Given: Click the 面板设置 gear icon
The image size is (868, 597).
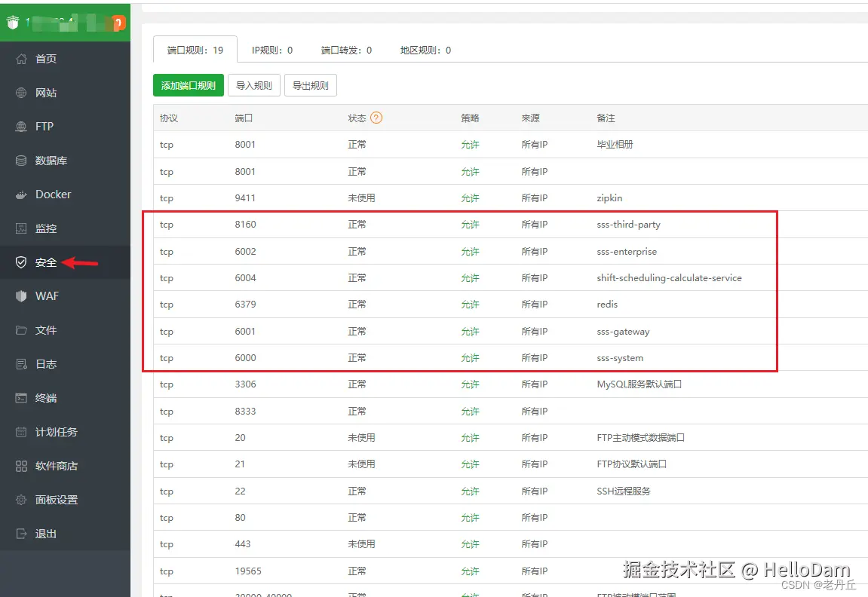Looking at the screenshot, I should [21, 500].
